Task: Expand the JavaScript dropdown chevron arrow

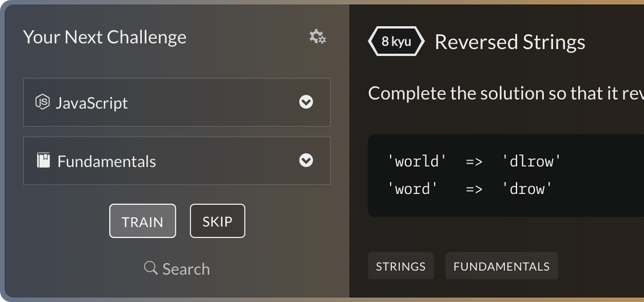Action: coord(306,102)
